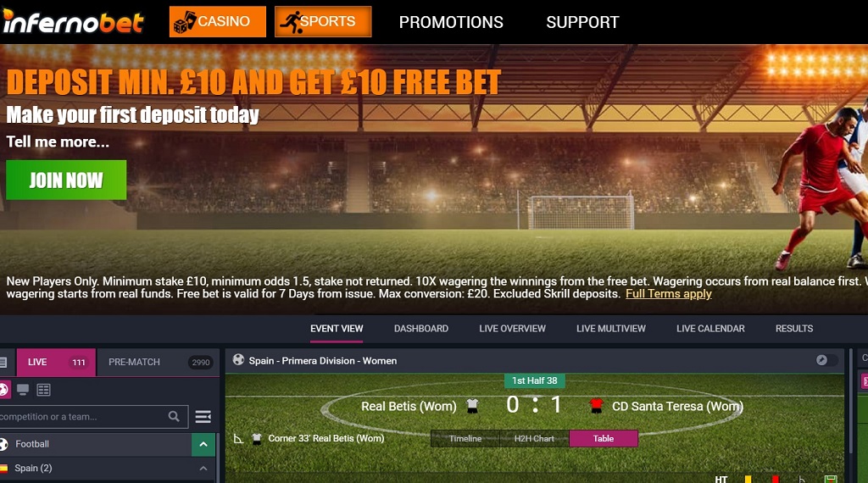Click the Infernobet logo
The image size is (868, 483).
(x=73, y=22)
